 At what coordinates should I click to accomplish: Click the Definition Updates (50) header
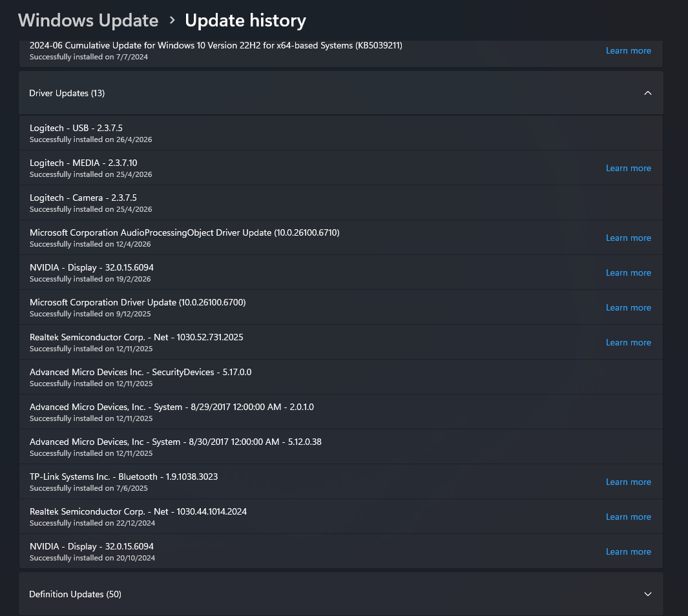click(x=341, y=594)
